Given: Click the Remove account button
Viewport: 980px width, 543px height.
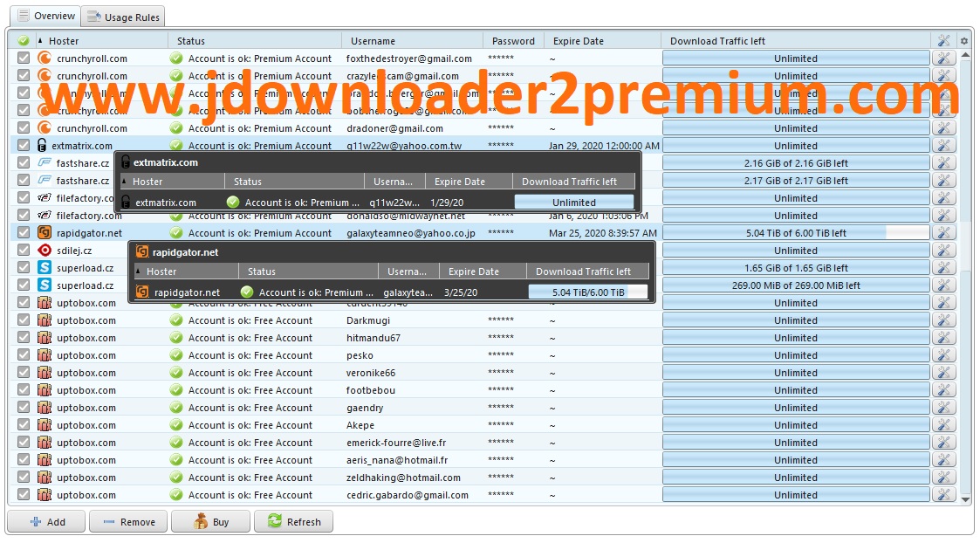Looking at the screenshot, I should tap(129, 522).
